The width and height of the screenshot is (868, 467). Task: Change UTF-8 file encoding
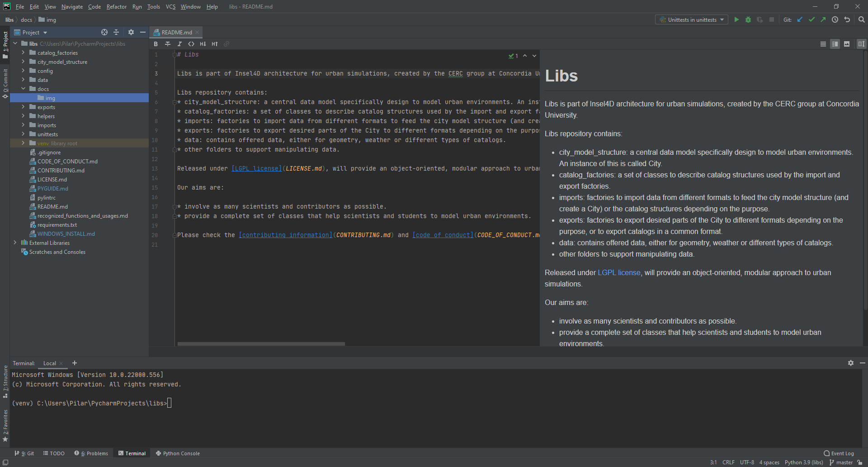[x=747, y=462]
